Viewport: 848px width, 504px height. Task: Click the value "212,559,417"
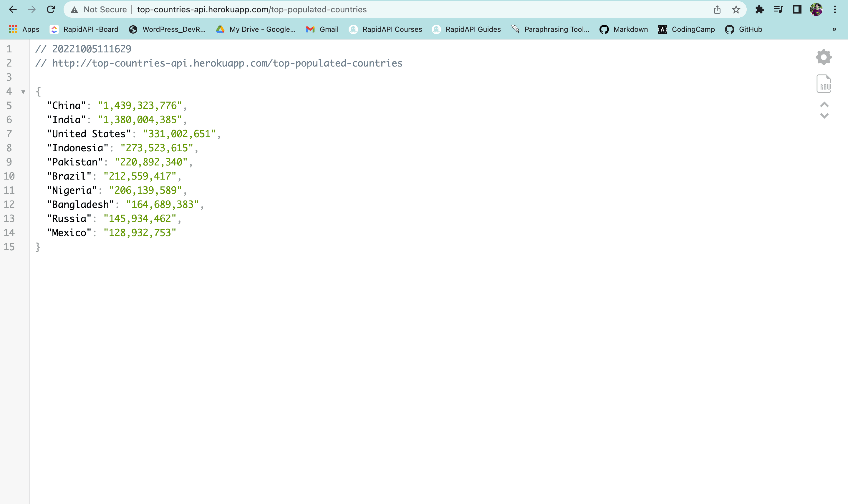click(x=140, y=176)
